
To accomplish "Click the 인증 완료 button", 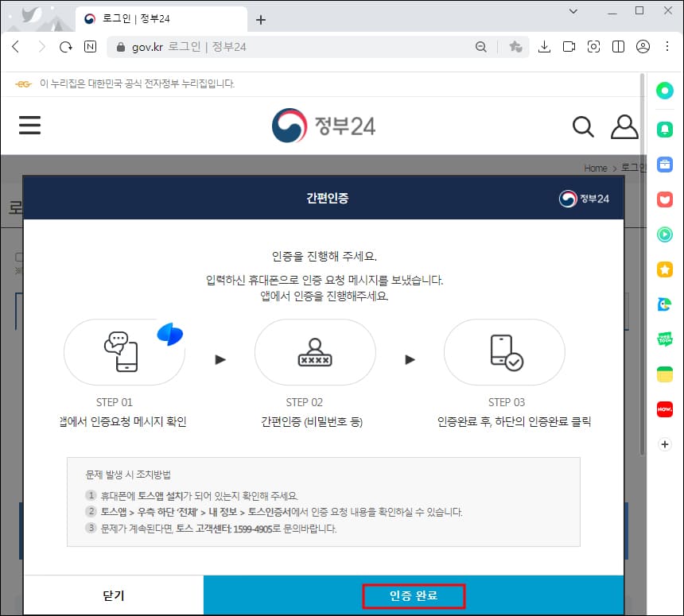I will (414, 595).
